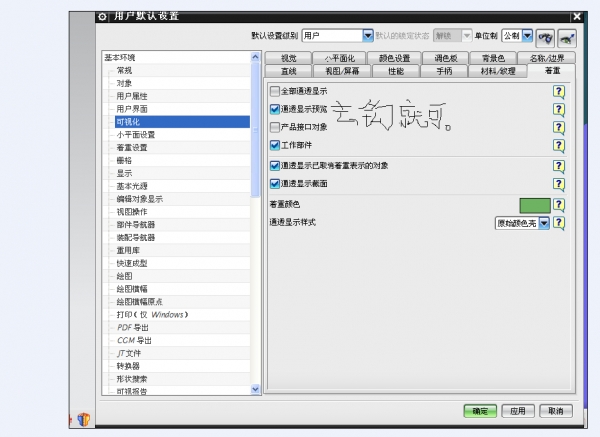Click the category list scroll-down arrow

(x=255, y=389)
